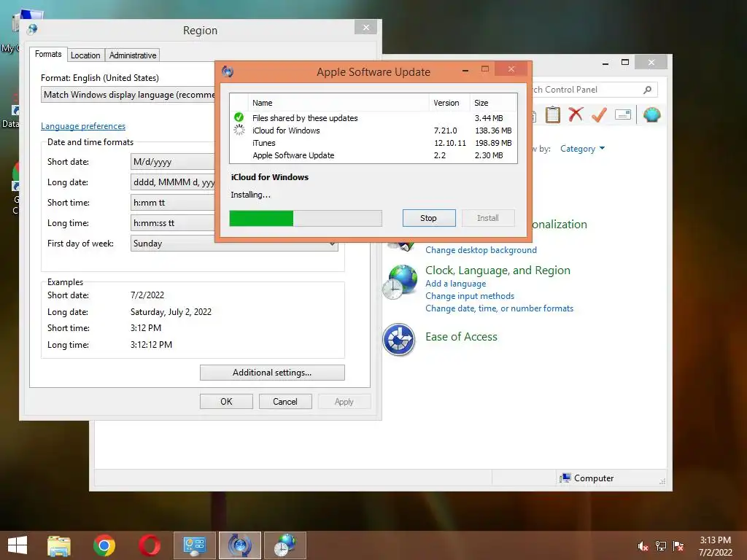Click the Size column header
Viewport: 747px width, 560px height.
493,103
